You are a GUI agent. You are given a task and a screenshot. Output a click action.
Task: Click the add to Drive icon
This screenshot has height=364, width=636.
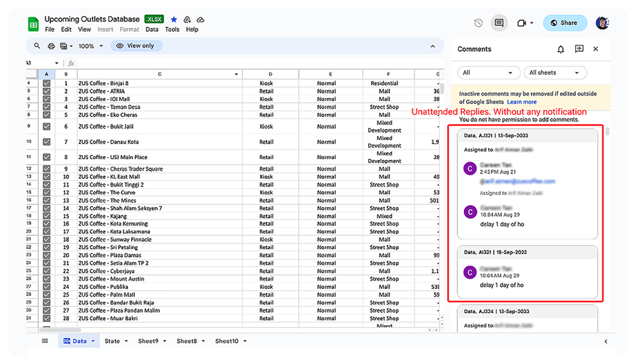(x=187, y=19)
